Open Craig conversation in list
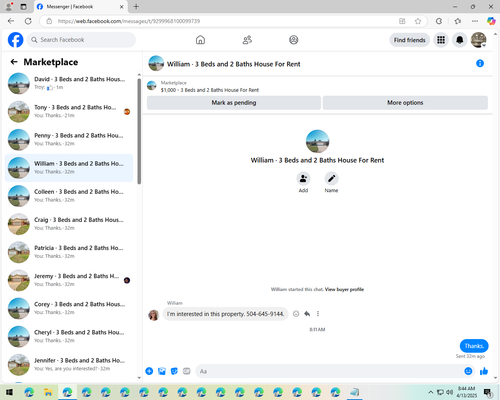Viewport: 500px width, 400px height. click(x=69, y=224)
